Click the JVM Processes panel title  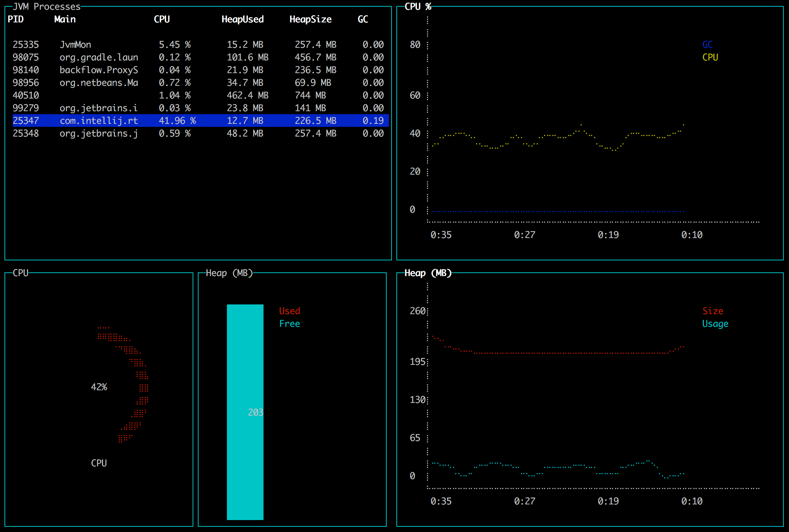(x=47, y=6)
